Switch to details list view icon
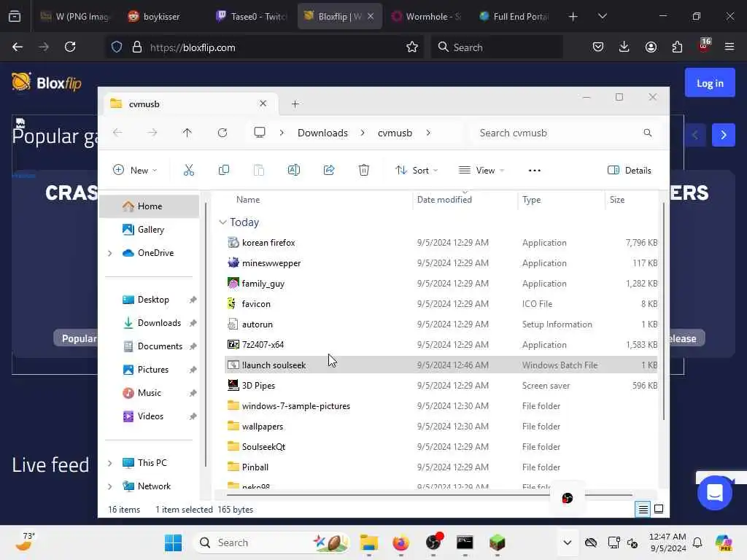This screenshot has width=747, height=560. pyautogui.click(x=643, y=510)
